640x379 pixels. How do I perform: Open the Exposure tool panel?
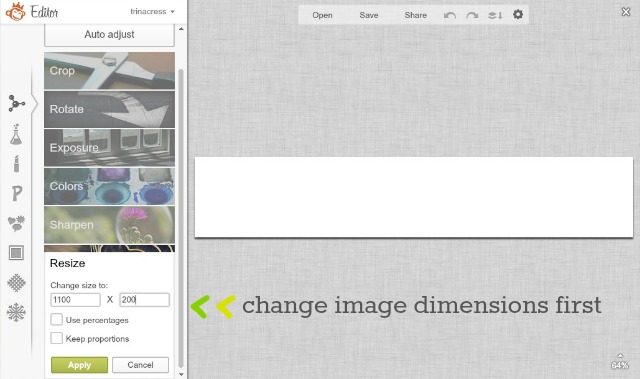tap(109, 148)
